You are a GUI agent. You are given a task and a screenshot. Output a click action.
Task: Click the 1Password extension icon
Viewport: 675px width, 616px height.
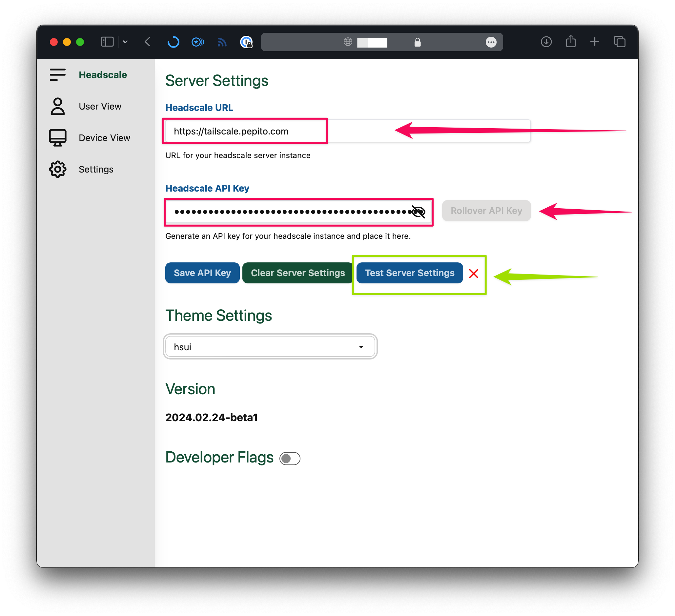(x=246, y=42)
